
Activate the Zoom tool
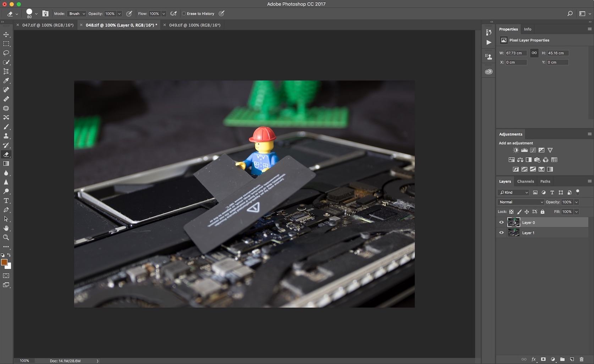pyautogui.click(x=6, y=237)
